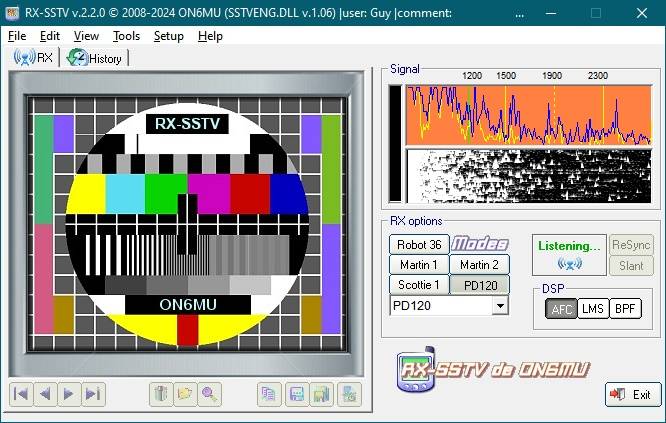Click the Listening status indicator
This screenshot has width=666, height=423.
569,255
